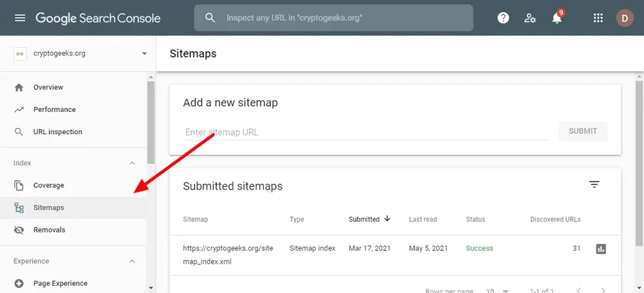
Task: Open users and permissions settings icon
Action: 530,18
